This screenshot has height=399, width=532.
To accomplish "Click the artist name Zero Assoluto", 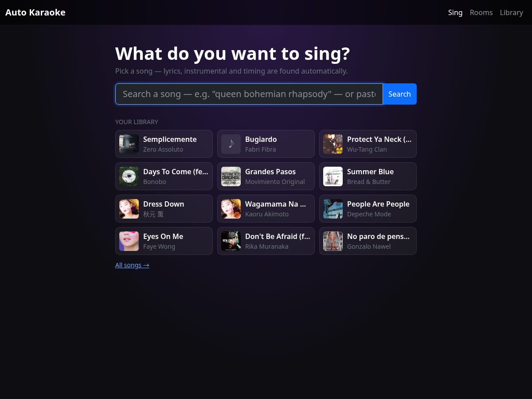I will pos(163,149).
